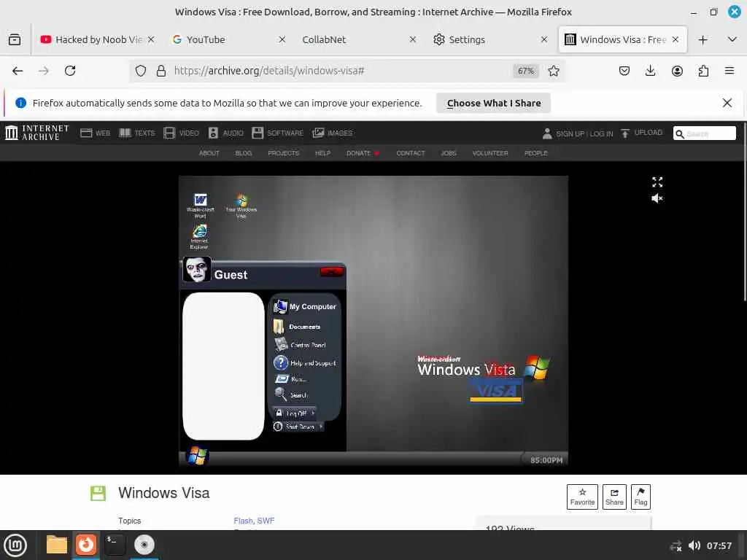Viewport: 747px width, 560px height.
Task: Open the VOLUNTEER navigation link
Action: 490,153
